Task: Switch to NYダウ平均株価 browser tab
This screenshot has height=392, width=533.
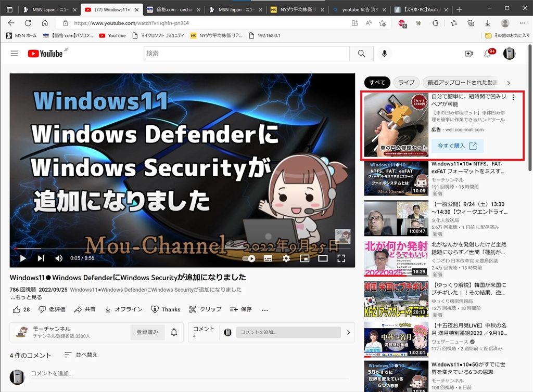Action: [x=297, y=10]
